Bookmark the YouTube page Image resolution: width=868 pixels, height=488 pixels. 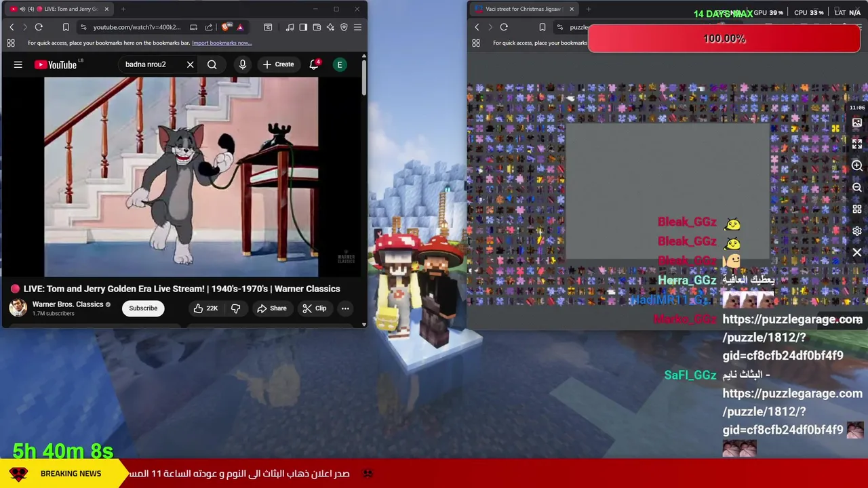tap(66, 27)
